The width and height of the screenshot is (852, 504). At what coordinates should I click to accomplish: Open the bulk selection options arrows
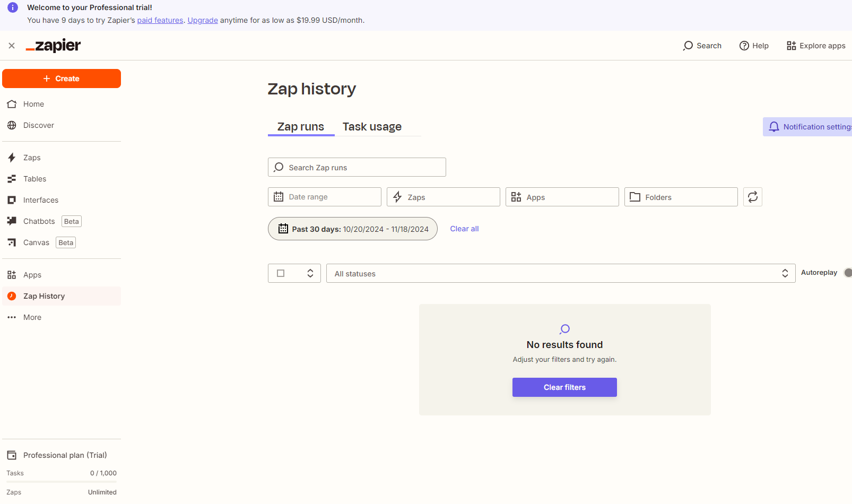(310, 273)
